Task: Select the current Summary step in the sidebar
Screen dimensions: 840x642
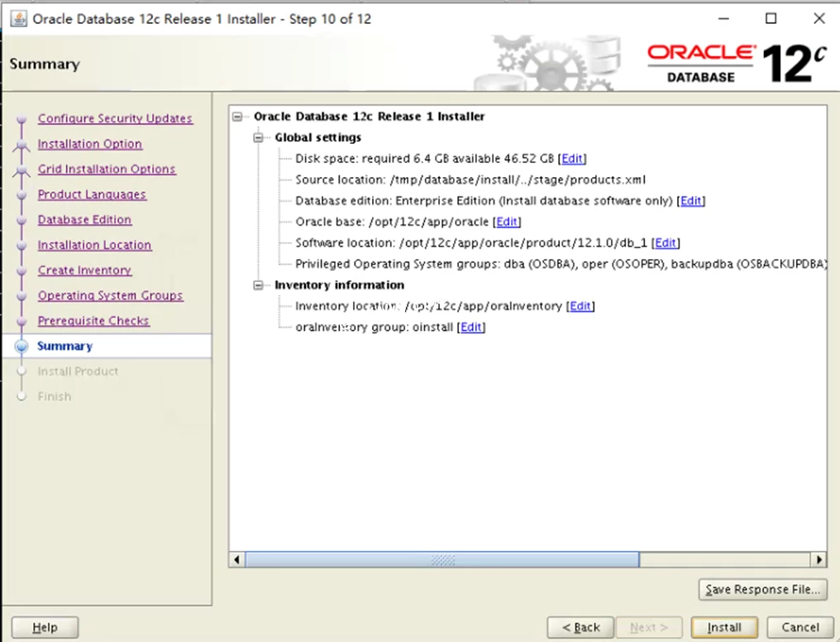Action: [64, 346]
